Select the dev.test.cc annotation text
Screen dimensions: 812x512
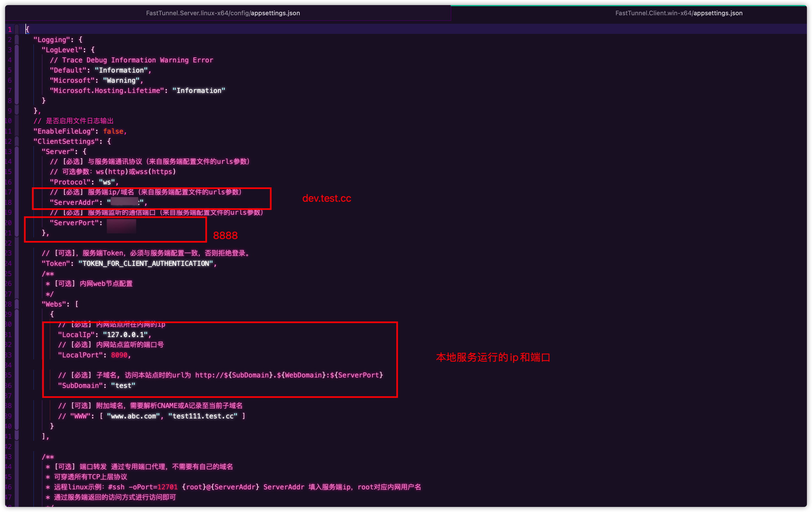[326, 199]
